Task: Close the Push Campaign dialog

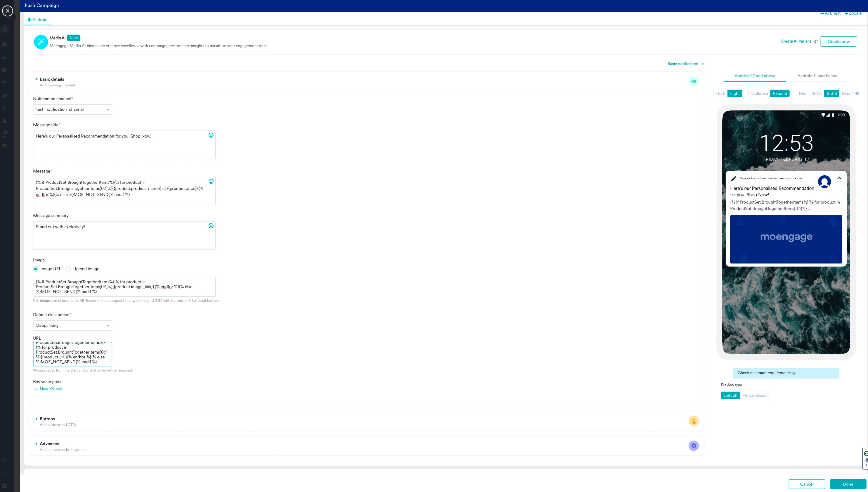Action: tap(7, 11)
